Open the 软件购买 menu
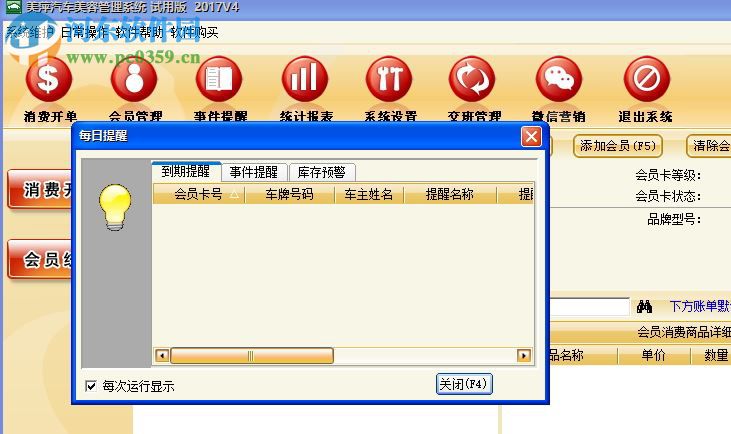This screenshot has width=731, height=434. 194,32
